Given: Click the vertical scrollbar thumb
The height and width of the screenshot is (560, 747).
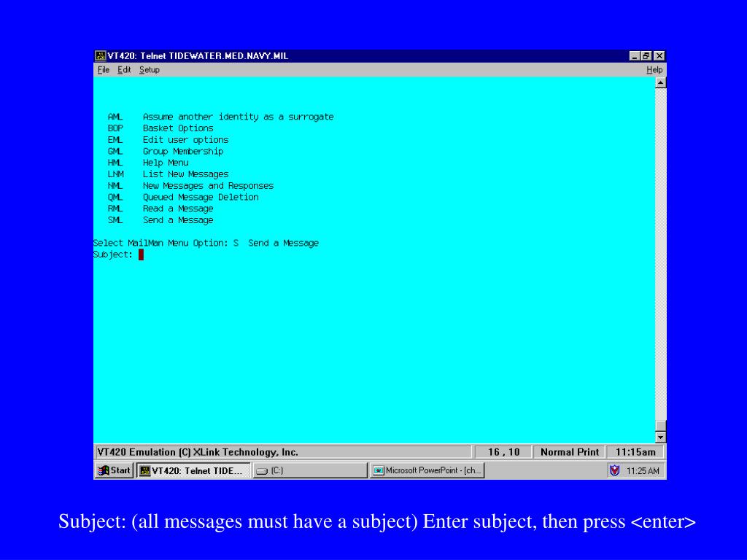Looking at the screenshot, I should [x=660, y=425].
